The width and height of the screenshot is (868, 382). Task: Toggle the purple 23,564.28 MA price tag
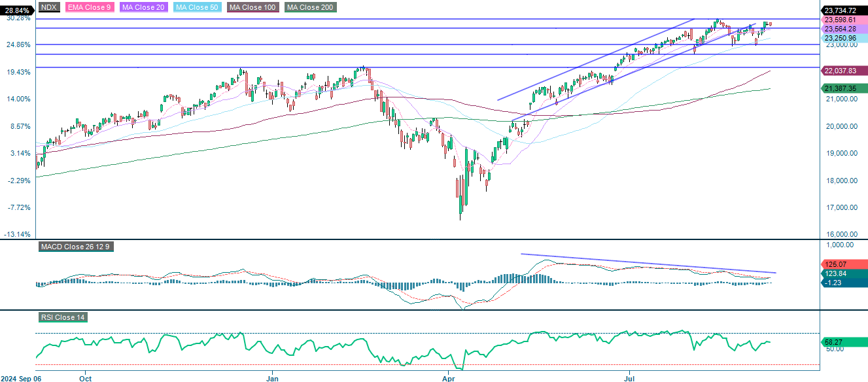842,29
